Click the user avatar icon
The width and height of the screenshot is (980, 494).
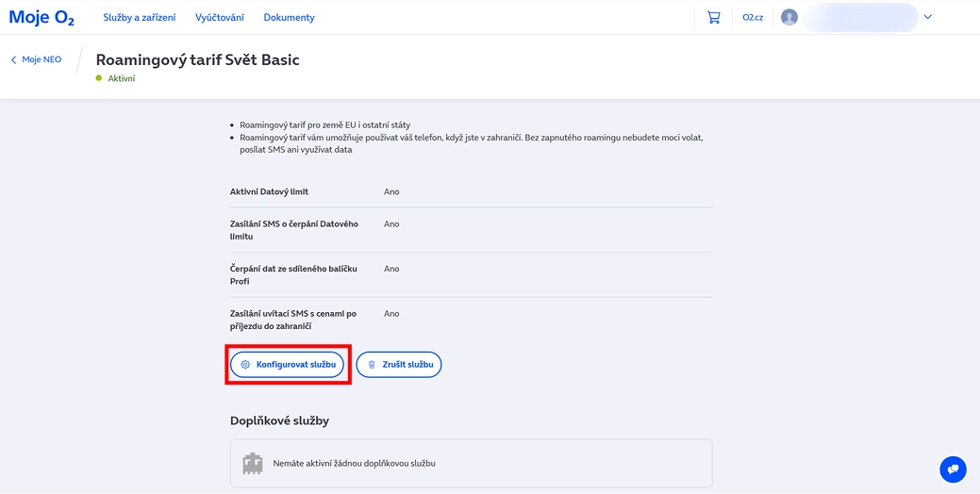click(x=789, y=17)
